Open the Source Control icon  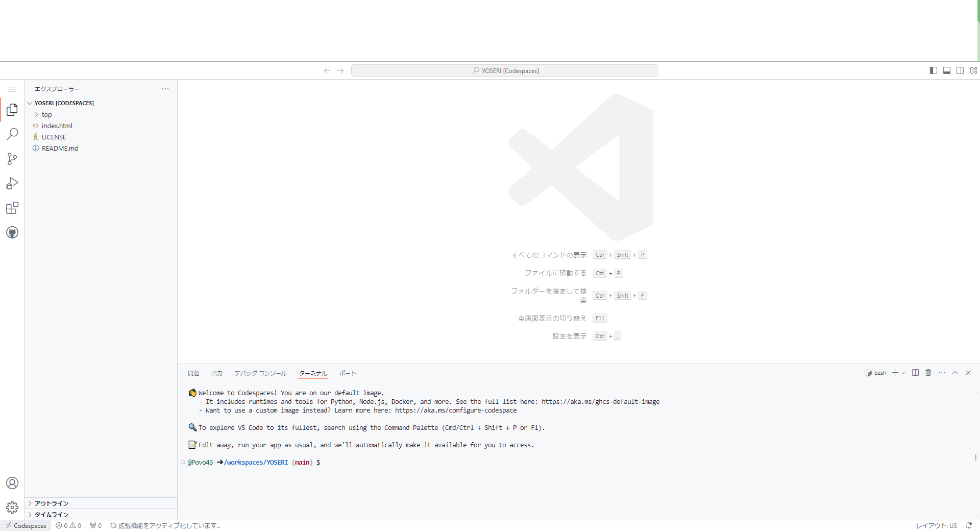(x=12, y=158)
